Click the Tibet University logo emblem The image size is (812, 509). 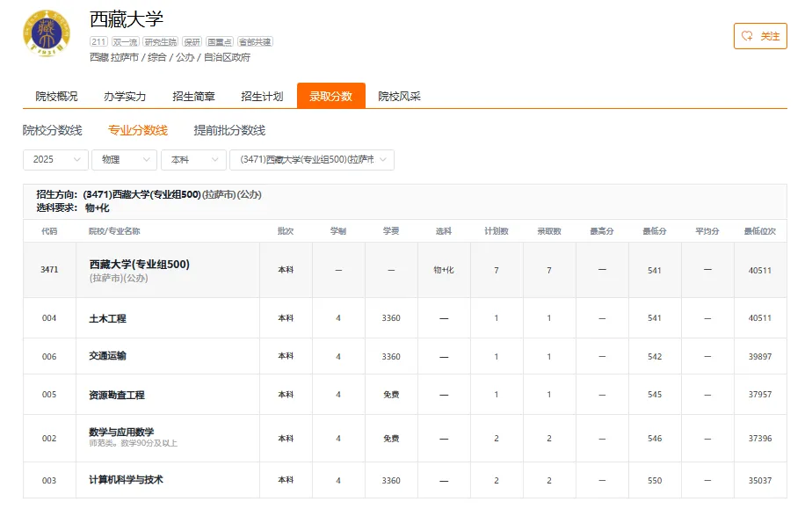[x=47, y=33]
